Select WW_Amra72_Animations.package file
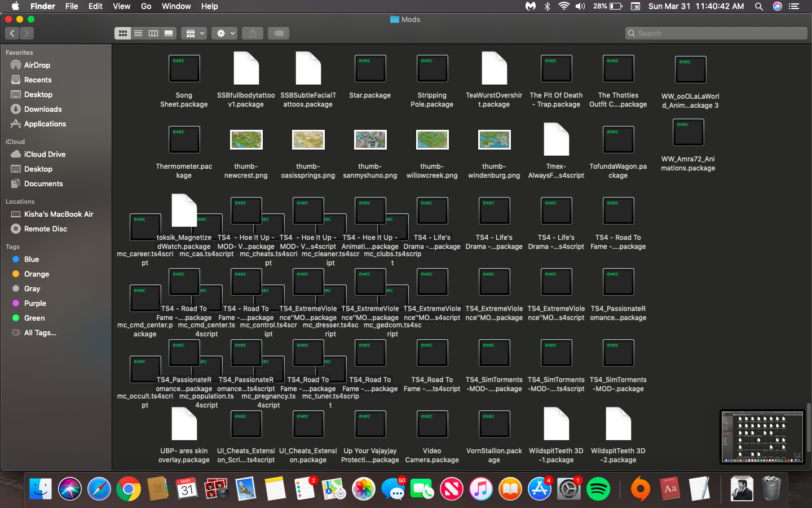The height and width of the screenshot is (508, 812). pyautogui.click(x=688, y=133)
